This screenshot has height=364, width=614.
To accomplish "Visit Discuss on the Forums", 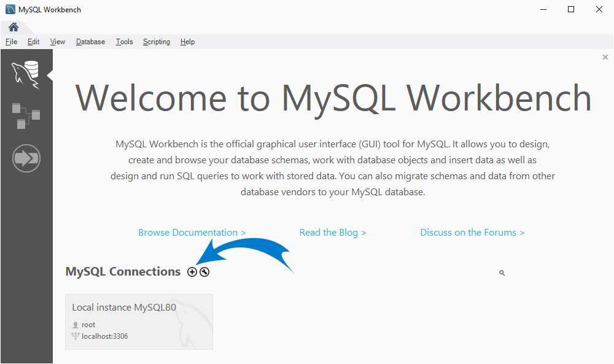I will coord(472,232).
